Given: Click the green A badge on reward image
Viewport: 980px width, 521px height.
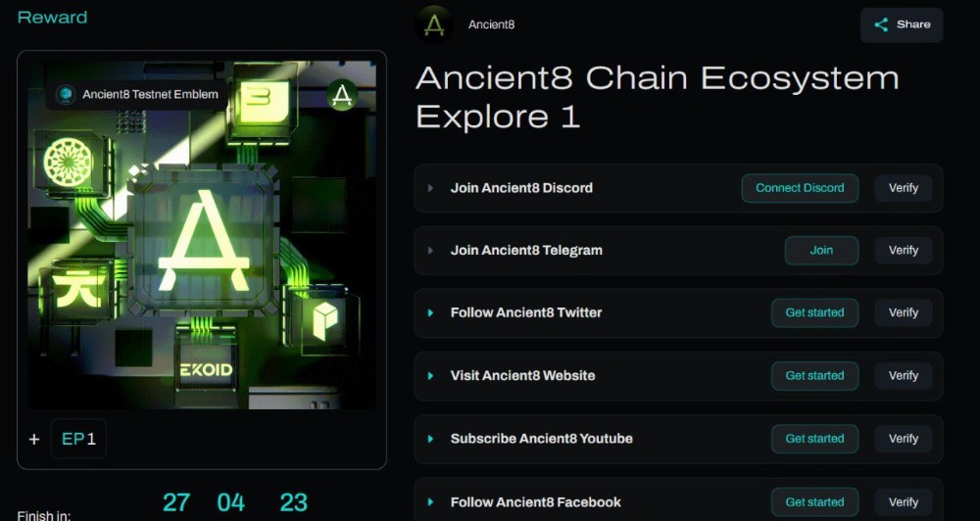Looking at the screenshot, I should pyautogui.click(x=342, y=95).
